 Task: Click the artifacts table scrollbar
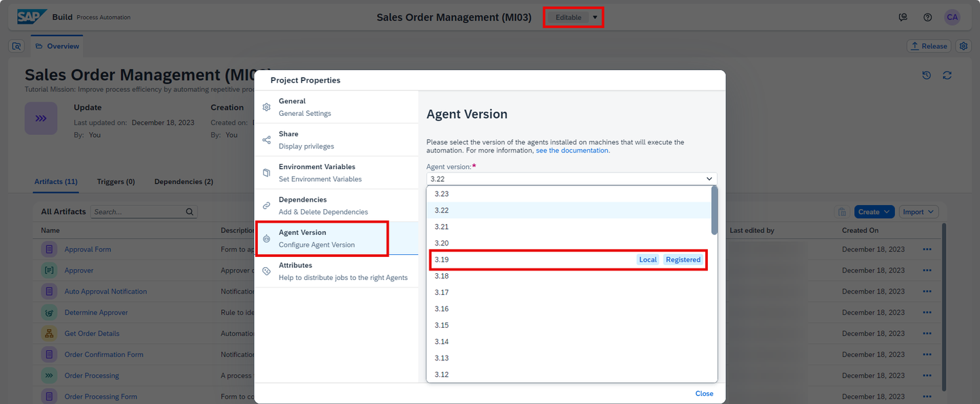(x=944, y=307)
